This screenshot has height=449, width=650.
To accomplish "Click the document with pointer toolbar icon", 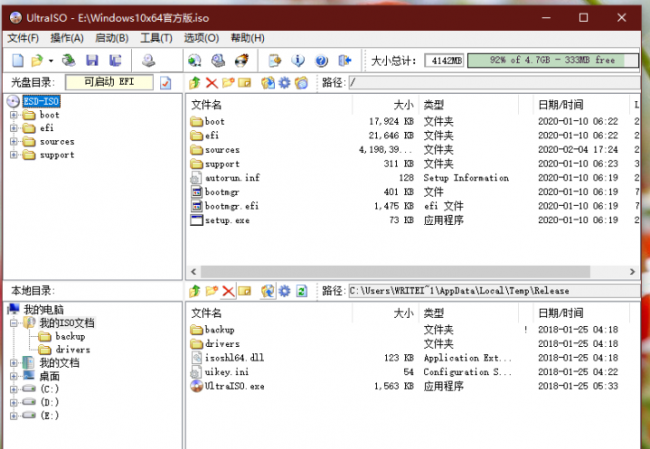I will (274, 61).
